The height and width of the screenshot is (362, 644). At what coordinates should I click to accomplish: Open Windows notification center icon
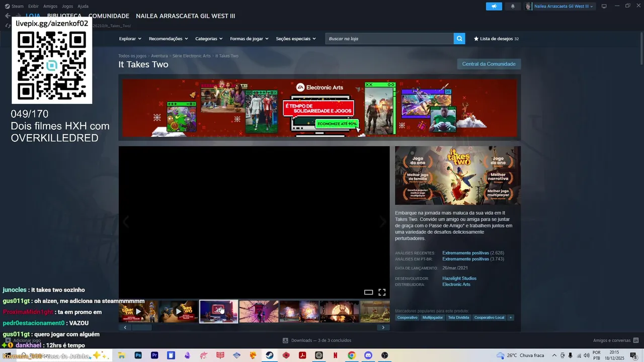coord(633,355)
